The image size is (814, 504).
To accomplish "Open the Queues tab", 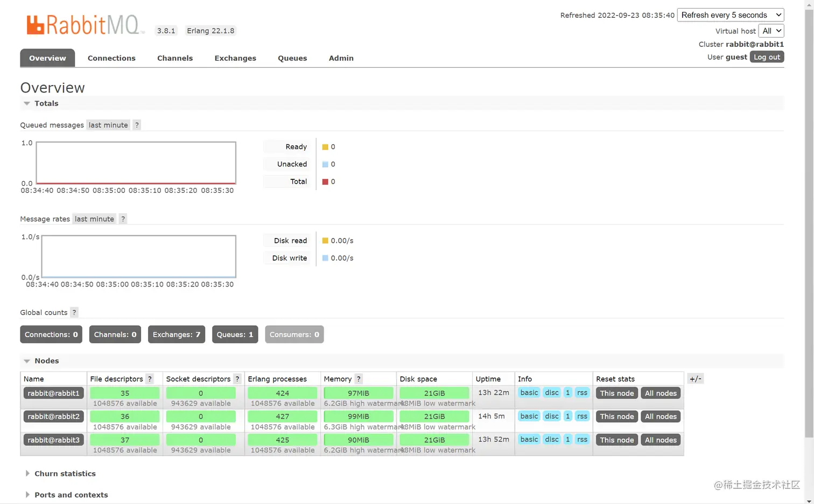I will [292, 58].
